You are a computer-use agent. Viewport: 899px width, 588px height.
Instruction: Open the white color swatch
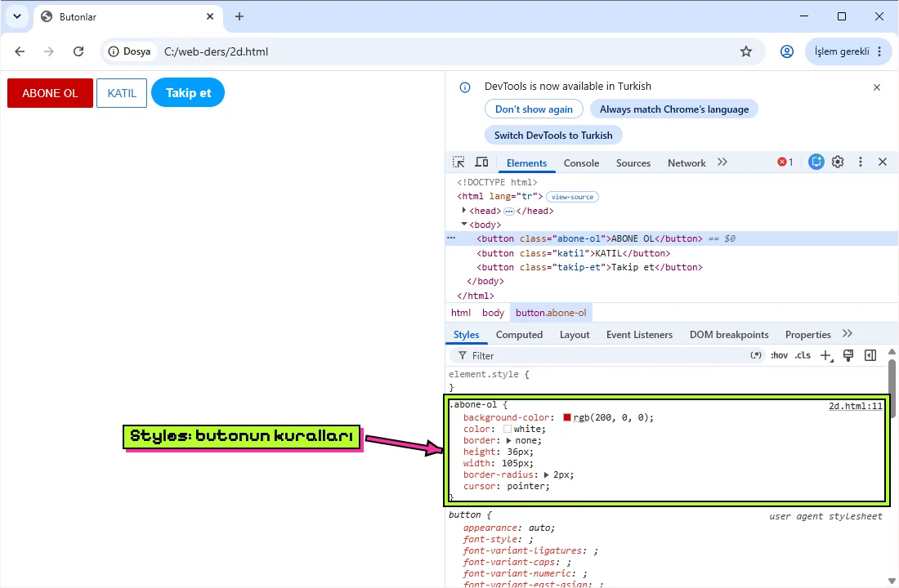(x=508, y=429)
